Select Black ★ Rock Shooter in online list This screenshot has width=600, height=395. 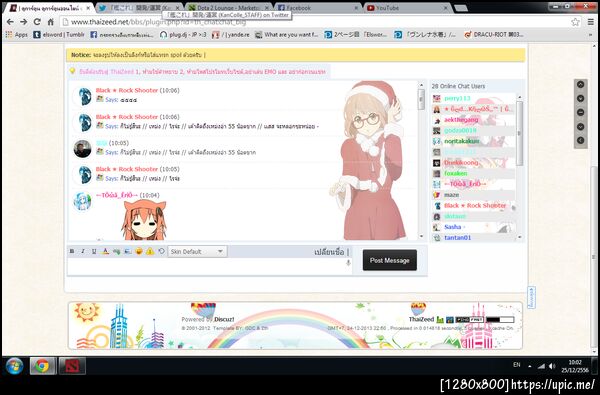pos(475,206)
